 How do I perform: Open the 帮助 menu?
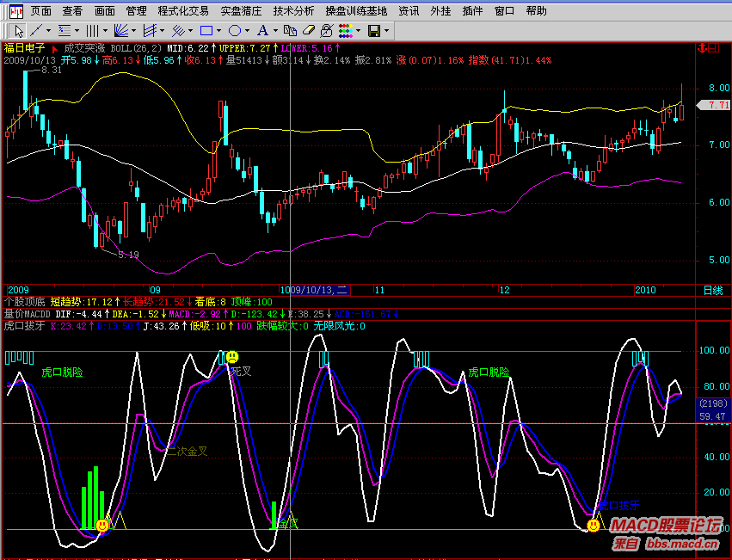click(x=537, y=10)
